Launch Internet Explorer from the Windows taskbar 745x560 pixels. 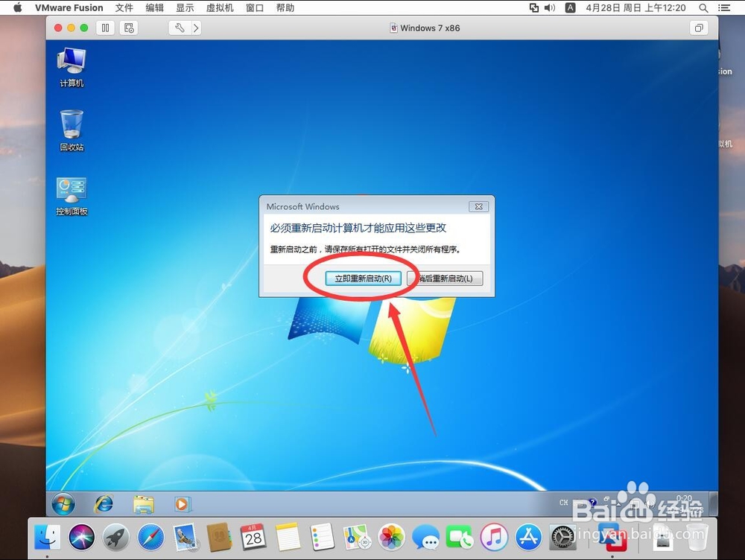103,504
